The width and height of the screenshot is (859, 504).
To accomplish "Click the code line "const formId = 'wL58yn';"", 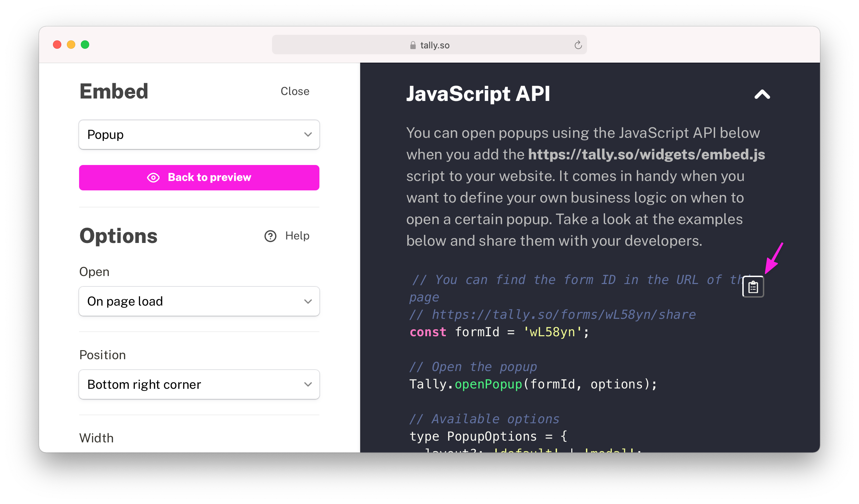I will (x=499, y=332).
